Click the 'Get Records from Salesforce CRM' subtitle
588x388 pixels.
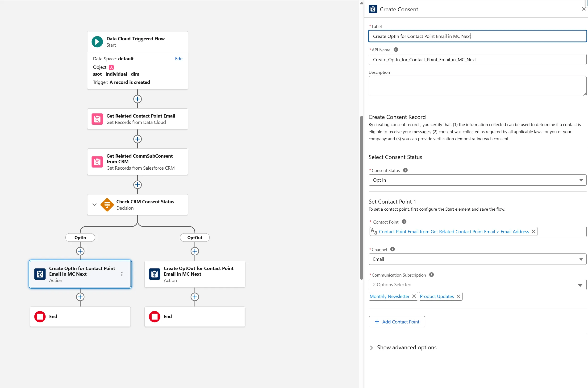pyautogui.click(x=140, y=168)
